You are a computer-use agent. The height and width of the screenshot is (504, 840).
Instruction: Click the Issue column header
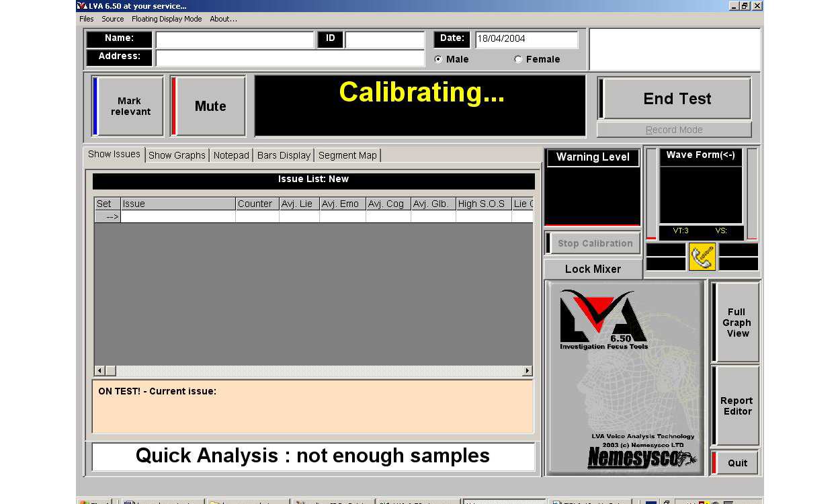click(x=178, y=204)
